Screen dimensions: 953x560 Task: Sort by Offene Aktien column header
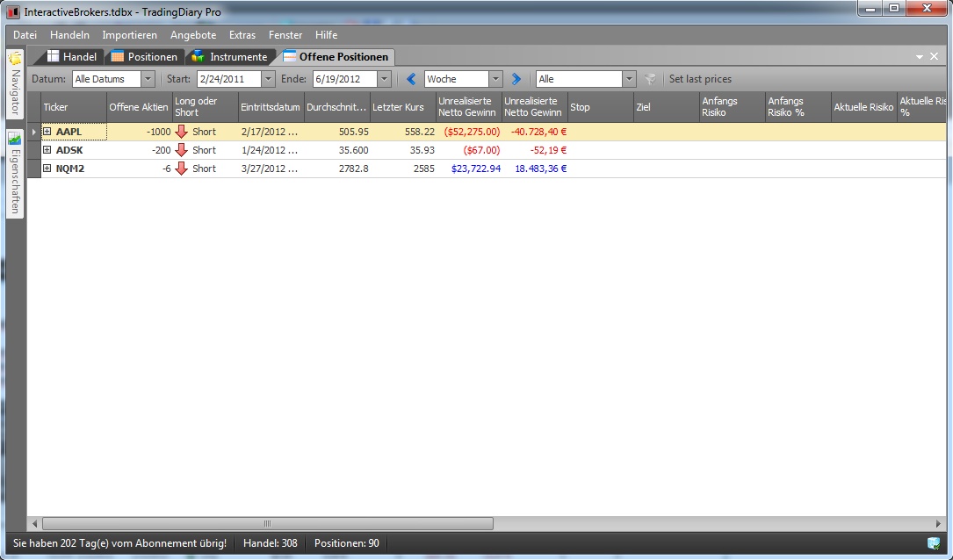point(139,107)
